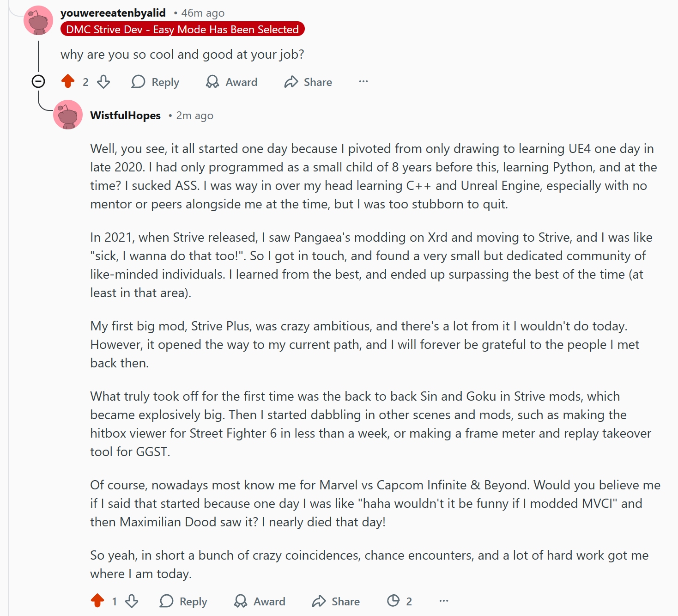The width and height of the screenshot is (678, 616).
Task: Open WistfulHopes' profile avatar
Action: click(x=68, y=115)
